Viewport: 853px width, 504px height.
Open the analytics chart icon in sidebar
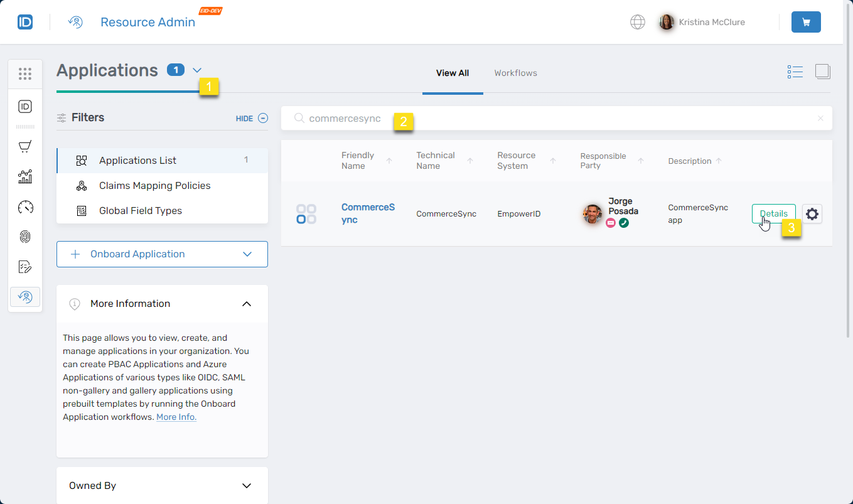click(25, 177)
